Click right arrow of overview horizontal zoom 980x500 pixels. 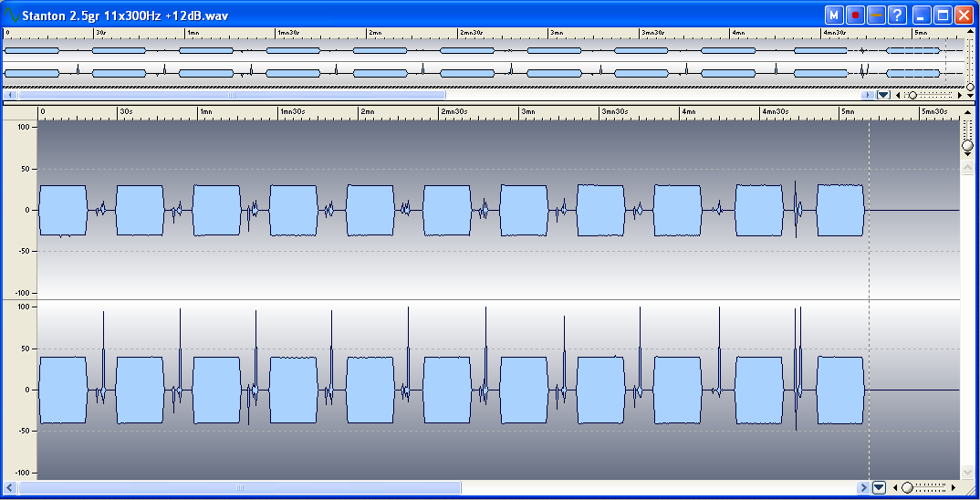960,95
